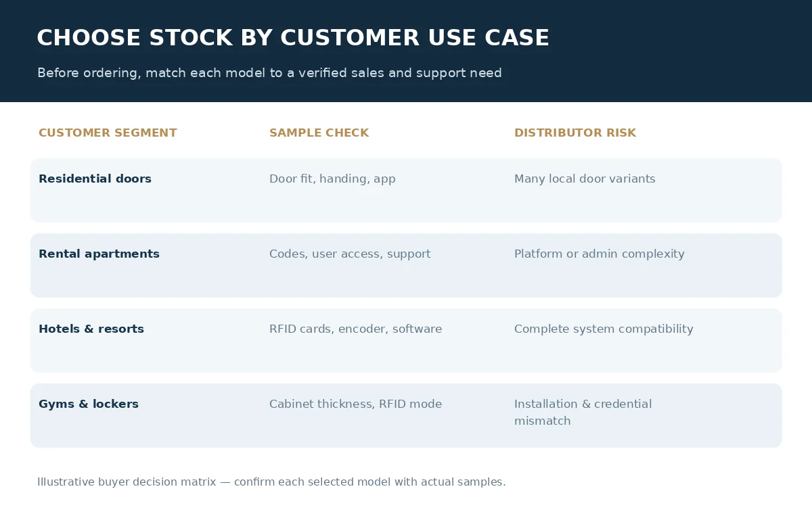This screenshot has width=812, height=514.
Task: Click 'RFID cards, encoder, software' cell
Action: pos(355,329)
